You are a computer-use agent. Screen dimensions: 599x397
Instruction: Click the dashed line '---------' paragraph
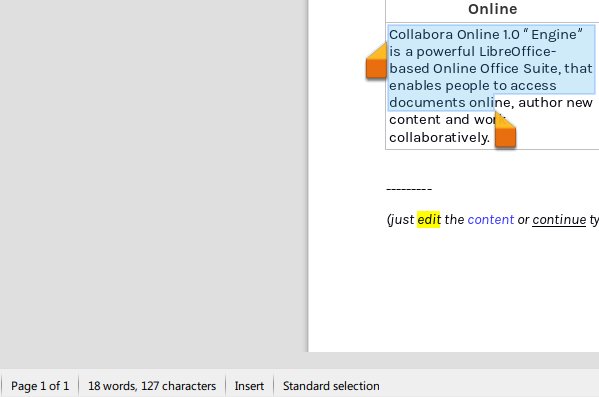tap(409, 189)
